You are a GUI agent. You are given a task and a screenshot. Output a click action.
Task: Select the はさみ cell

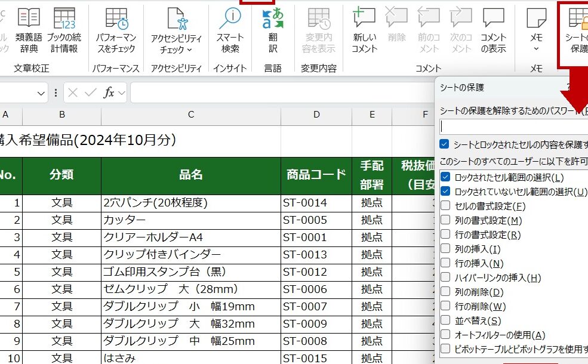click(191, 357)
